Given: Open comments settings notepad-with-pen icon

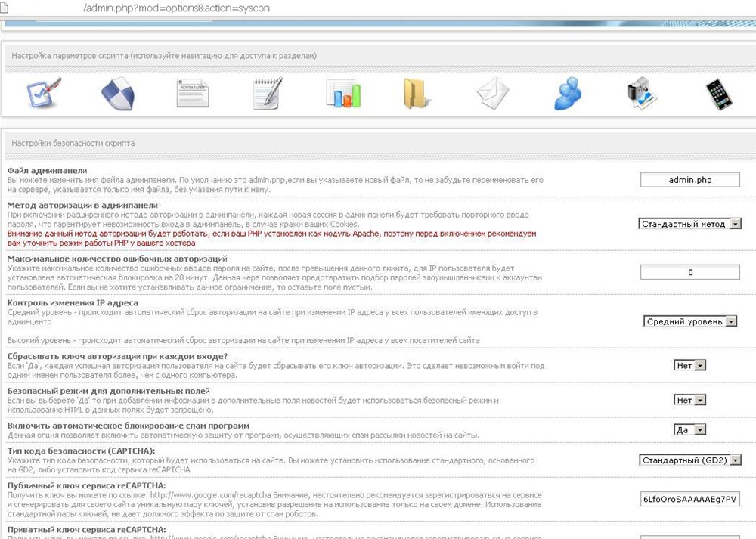Looking at the screenshot, I should [268, 93].
